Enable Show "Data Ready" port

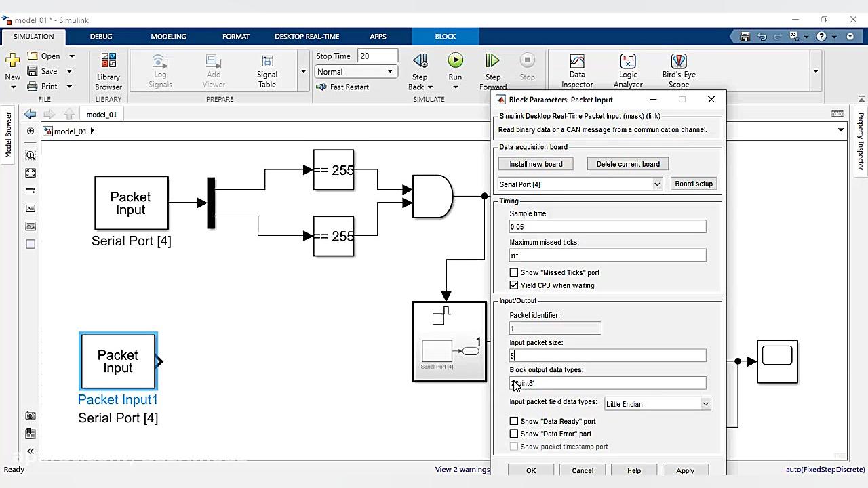coord(514,421)
